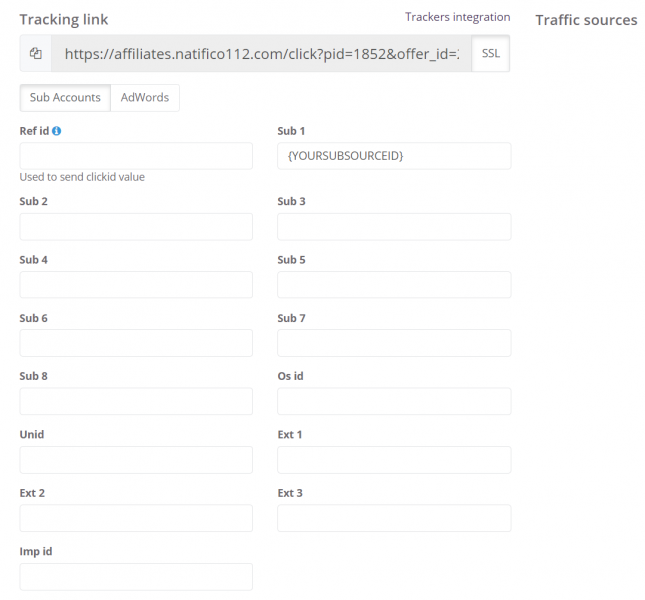This screenshot has height=600, width=645.
Task: Focus the Sub 3 input field
Action: tap(394, 227)
